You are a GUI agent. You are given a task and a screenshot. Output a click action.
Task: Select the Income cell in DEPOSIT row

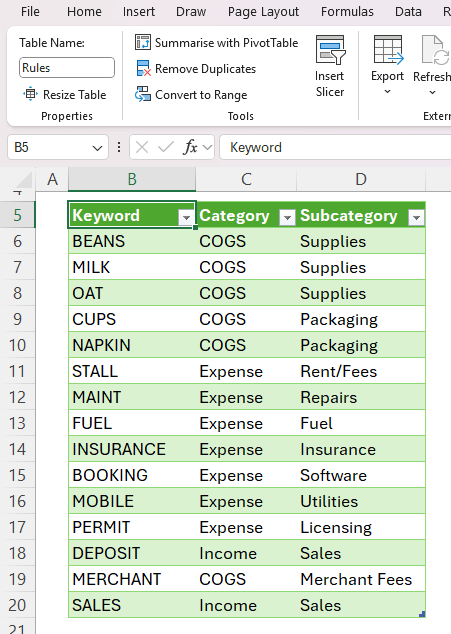246,553
